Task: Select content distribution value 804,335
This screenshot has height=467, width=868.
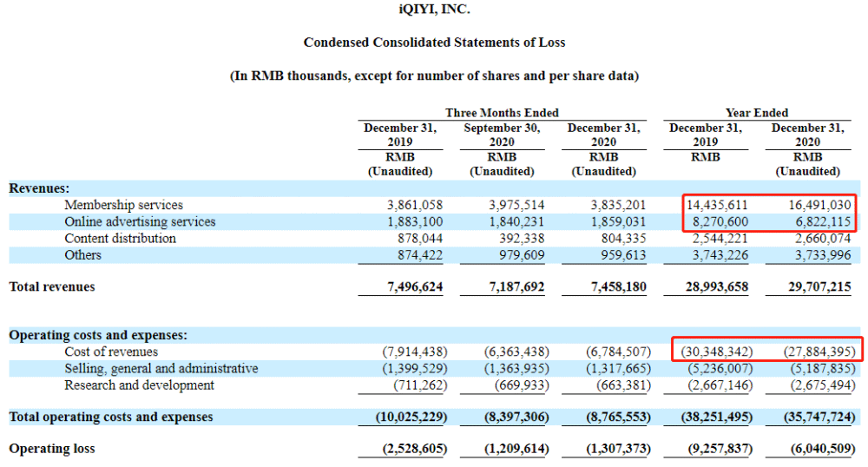Action: (624, 239)
